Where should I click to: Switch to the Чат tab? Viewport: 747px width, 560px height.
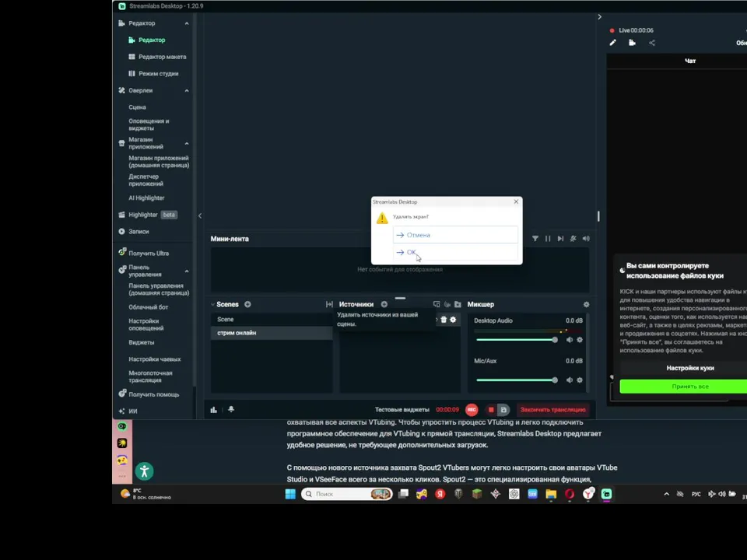(x=690, y=61)
